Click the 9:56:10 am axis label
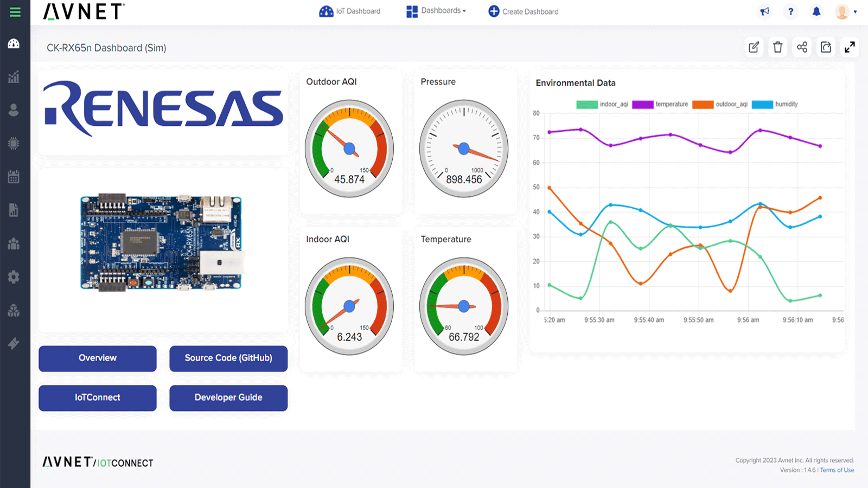This screenshot has height=488, width=868. click(797, 320)
